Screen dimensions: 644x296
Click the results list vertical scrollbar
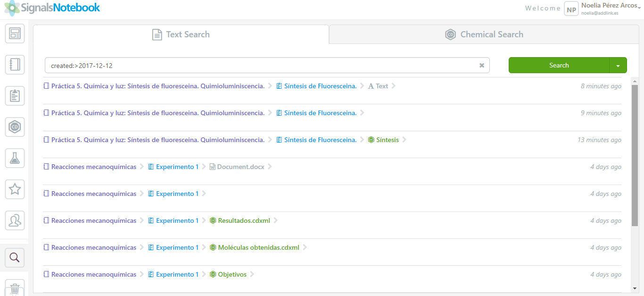[x=635, y=156]
